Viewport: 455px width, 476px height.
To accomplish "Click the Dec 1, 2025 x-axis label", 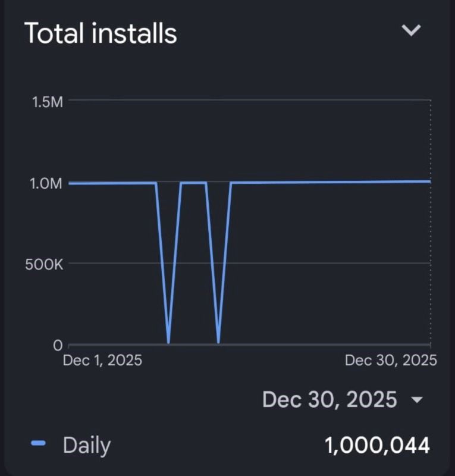I will pyautogui.click(x=102, y=360).
